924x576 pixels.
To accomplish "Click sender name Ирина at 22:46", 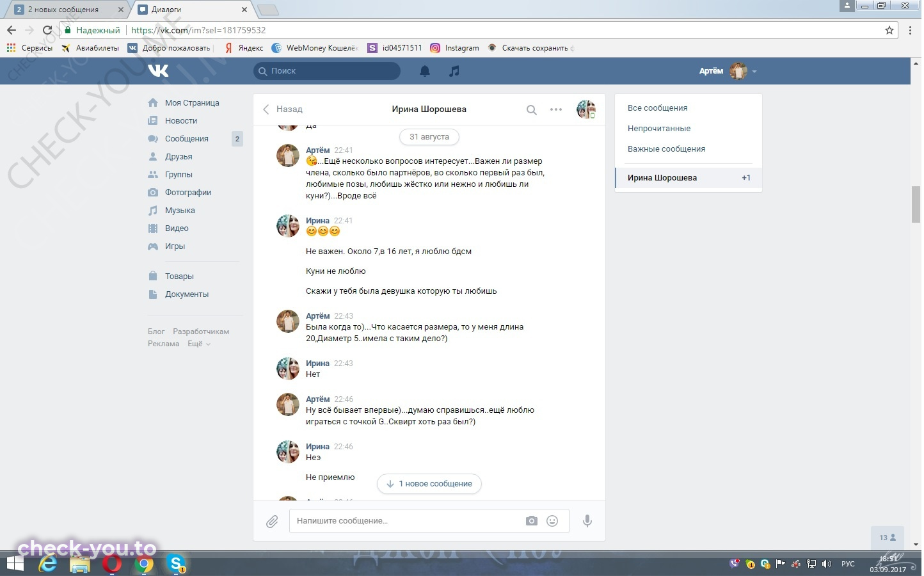I will tap(317, 447).
